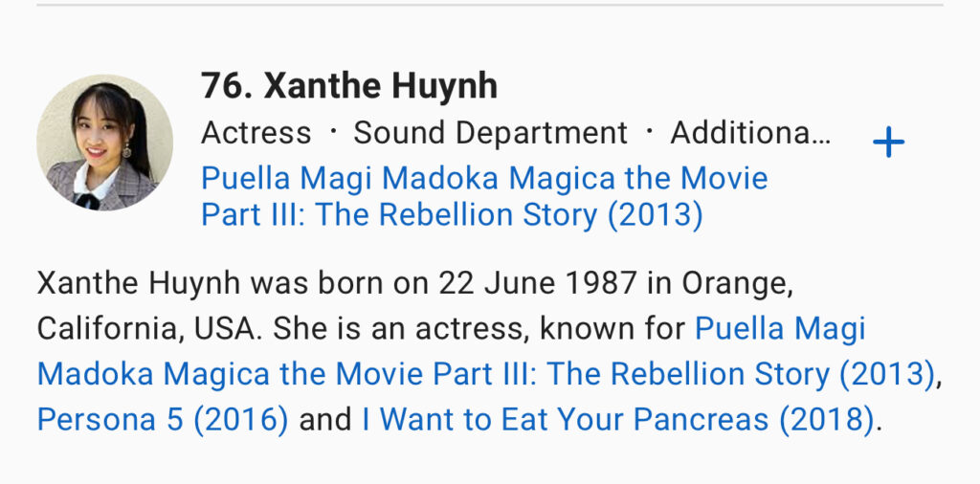
Task: Tap the plus icon beside Xanthe Huynh
Action: (x=888, y=143)
